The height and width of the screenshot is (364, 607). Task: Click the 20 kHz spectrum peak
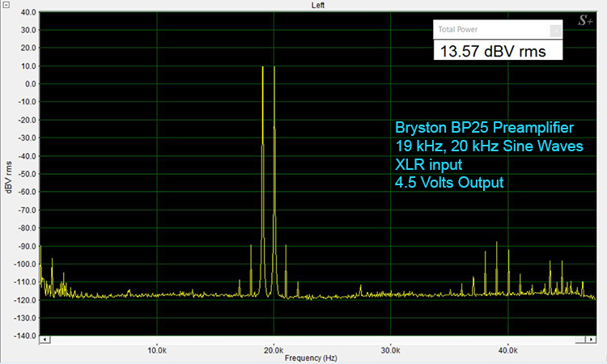tap(274, 68)
